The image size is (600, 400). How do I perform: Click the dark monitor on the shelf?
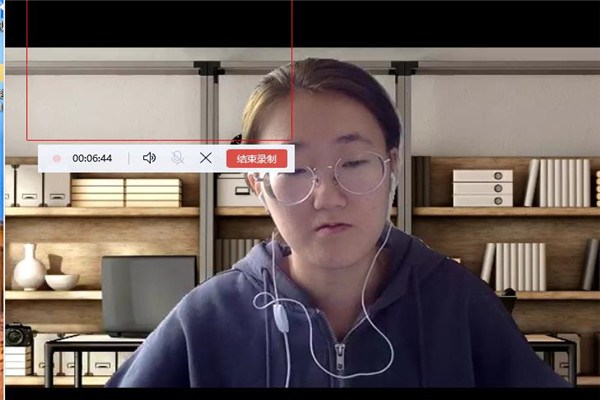[149, 293]
